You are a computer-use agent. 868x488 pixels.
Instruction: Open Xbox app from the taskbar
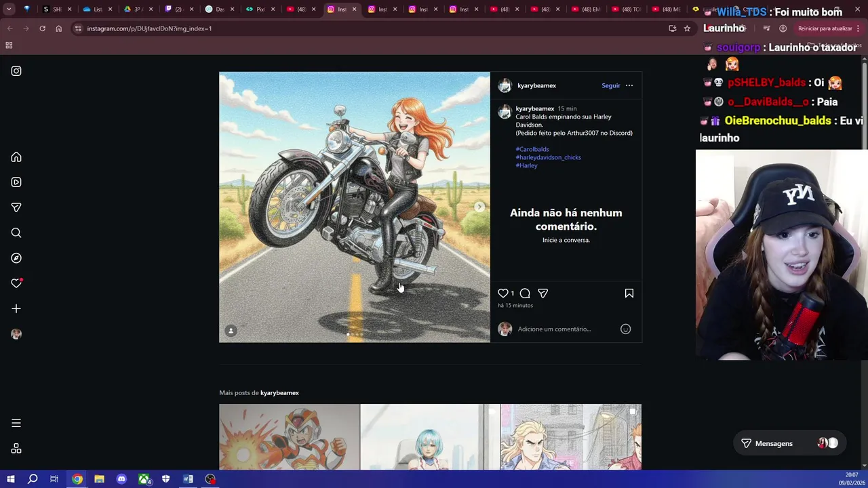pos(144,479)
